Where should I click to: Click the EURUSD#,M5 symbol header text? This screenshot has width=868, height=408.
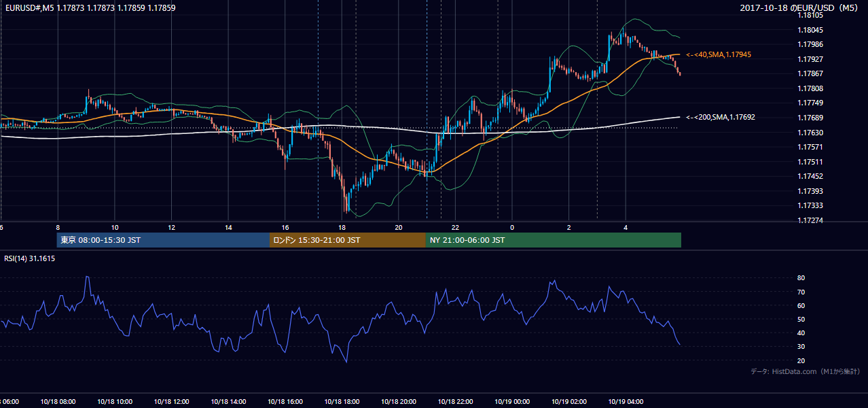[x=89, y=8]
